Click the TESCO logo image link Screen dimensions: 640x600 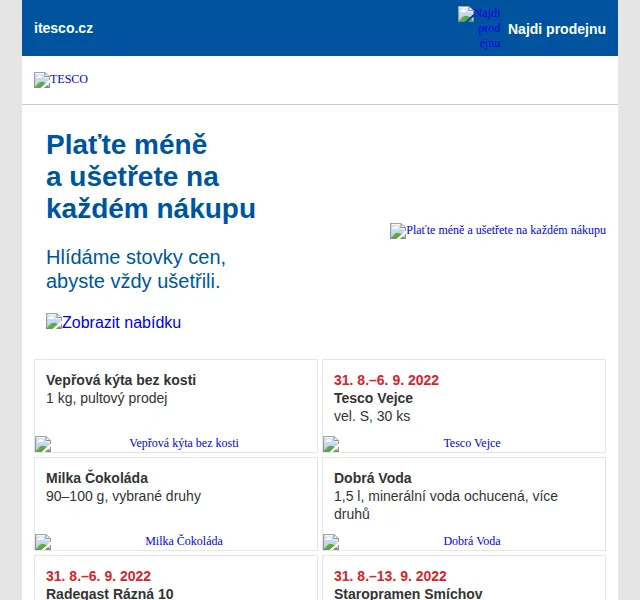[x=61, y=79]
